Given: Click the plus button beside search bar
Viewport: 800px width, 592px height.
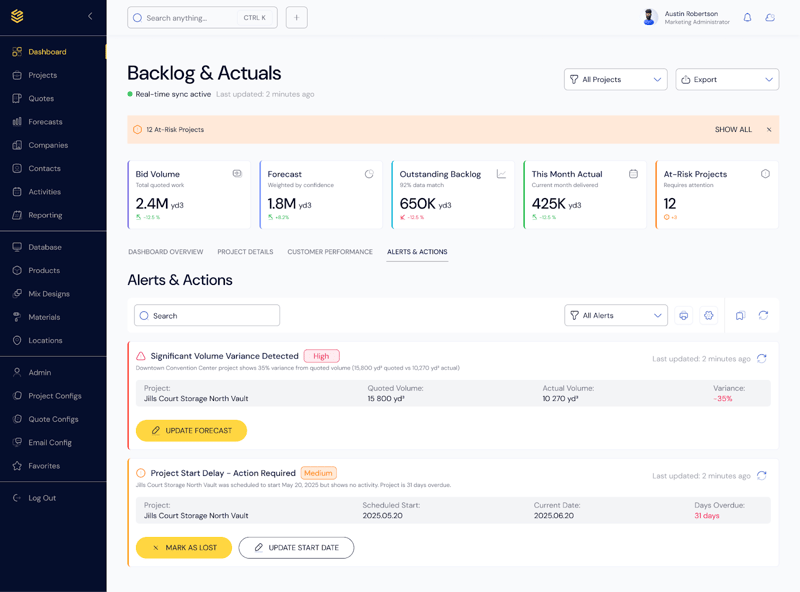Looking at the screenshot, I should [296, 18].
